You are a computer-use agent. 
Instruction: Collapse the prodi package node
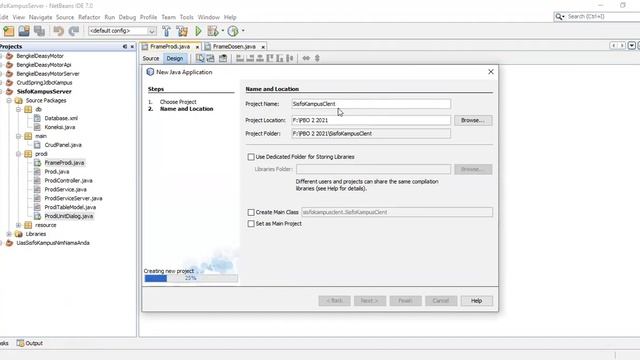[18, 154]
